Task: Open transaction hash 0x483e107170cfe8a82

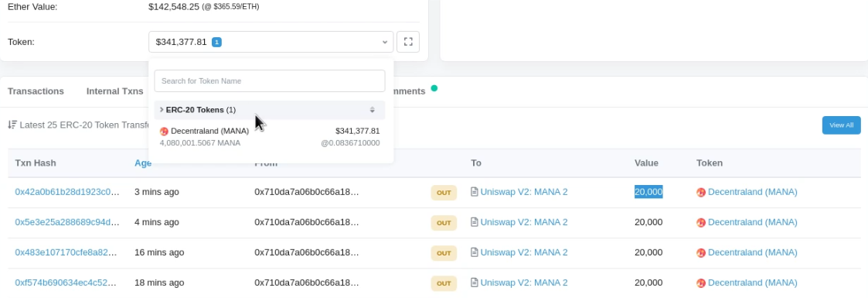Action: pyautogui.click(x=66, y=252)
